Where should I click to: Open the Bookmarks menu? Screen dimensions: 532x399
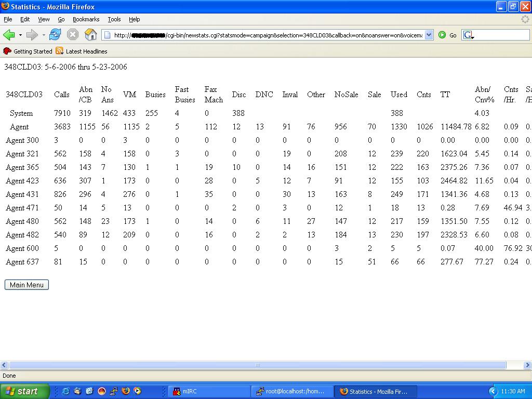tap(86, 19)
